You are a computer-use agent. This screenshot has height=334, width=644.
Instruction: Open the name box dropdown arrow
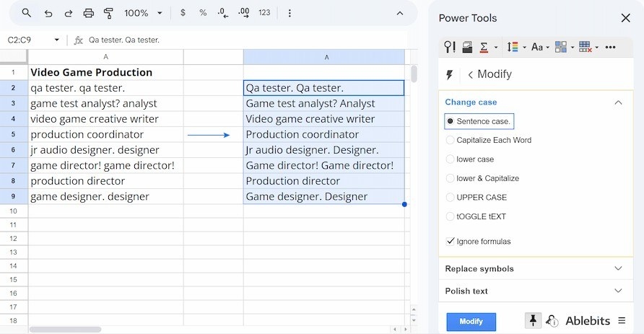tap(57, 40)
